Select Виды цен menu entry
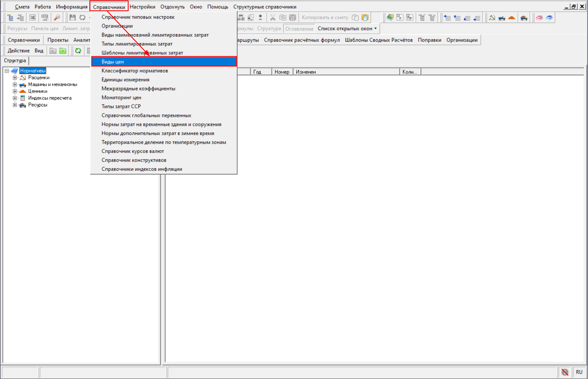Screen dimensions: 588x379 [x=164, y=62]
